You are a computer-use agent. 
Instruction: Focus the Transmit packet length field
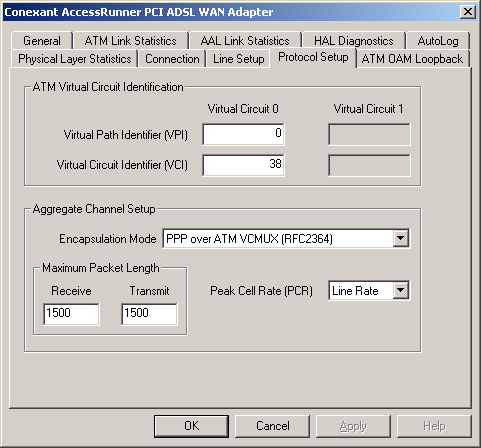click(149, 314)
